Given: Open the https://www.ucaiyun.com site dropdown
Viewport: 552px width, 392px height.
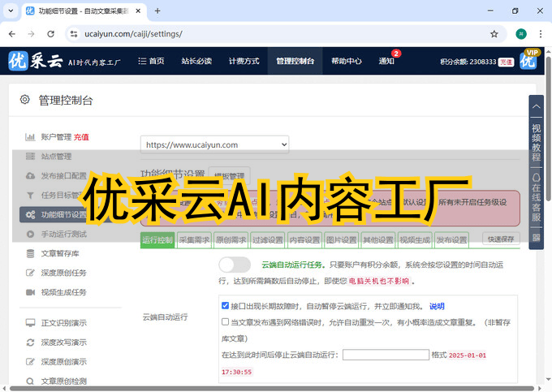Looking at the screenshot, I should (x=214, y=144).
